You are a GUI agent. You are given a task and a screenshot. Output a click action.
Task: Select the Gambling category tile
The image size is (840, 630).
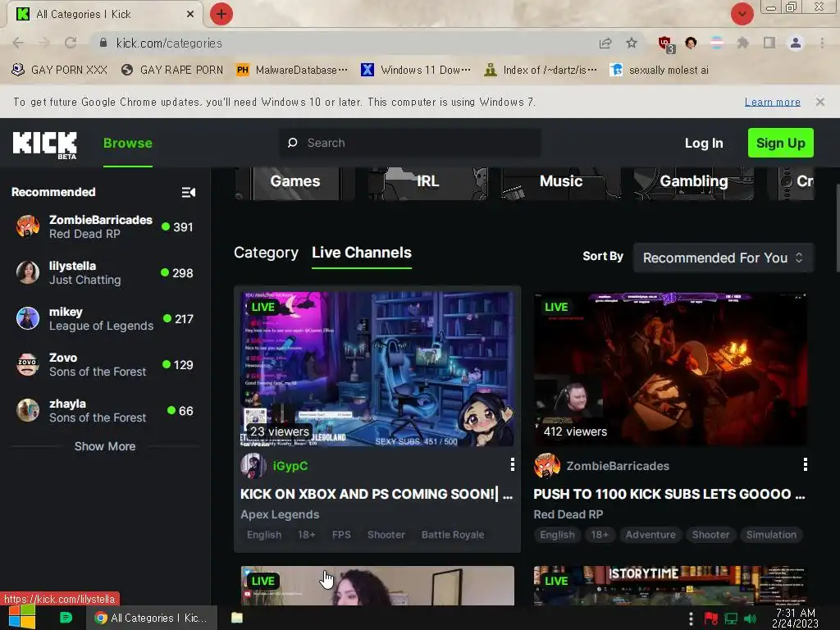pyautogui.click(x=694, y=183)
